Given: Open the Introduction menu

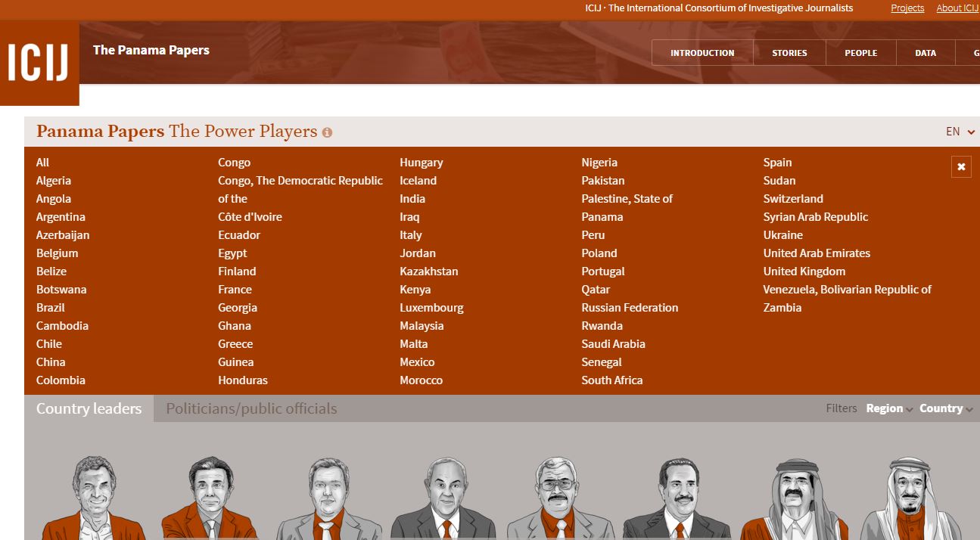Looking at the screenshot, I should click(x=702, y=53).
